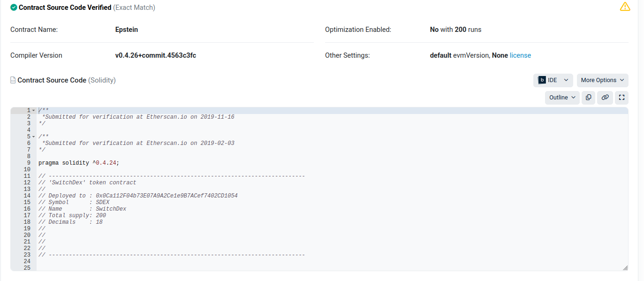Image resolution: width=644 pixels, height=281 pixels.
Task: Click the 'default evmVersion' settings text
Action: tap(460, 55)
